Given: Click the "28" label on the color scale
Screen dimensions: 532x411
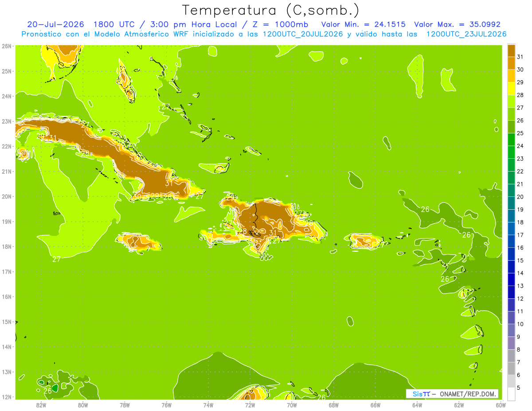Looking at the screenshot, I should (520, 95).
